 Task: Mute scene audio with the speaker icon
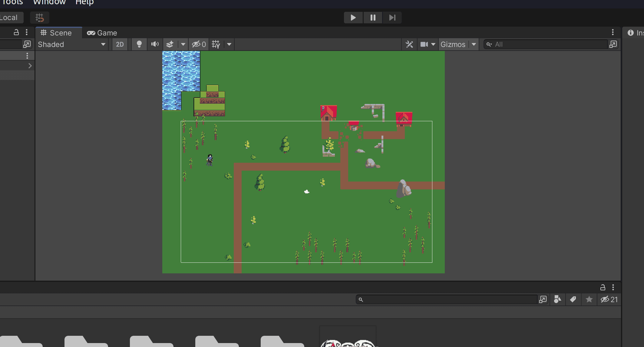pos(155,45)
